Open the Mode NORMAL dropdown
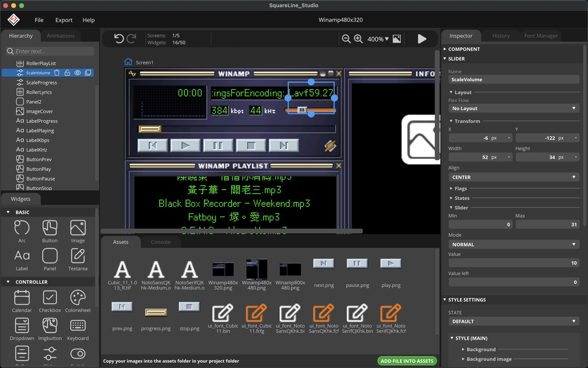Screen dimensions: 588x368 point(513,244)
